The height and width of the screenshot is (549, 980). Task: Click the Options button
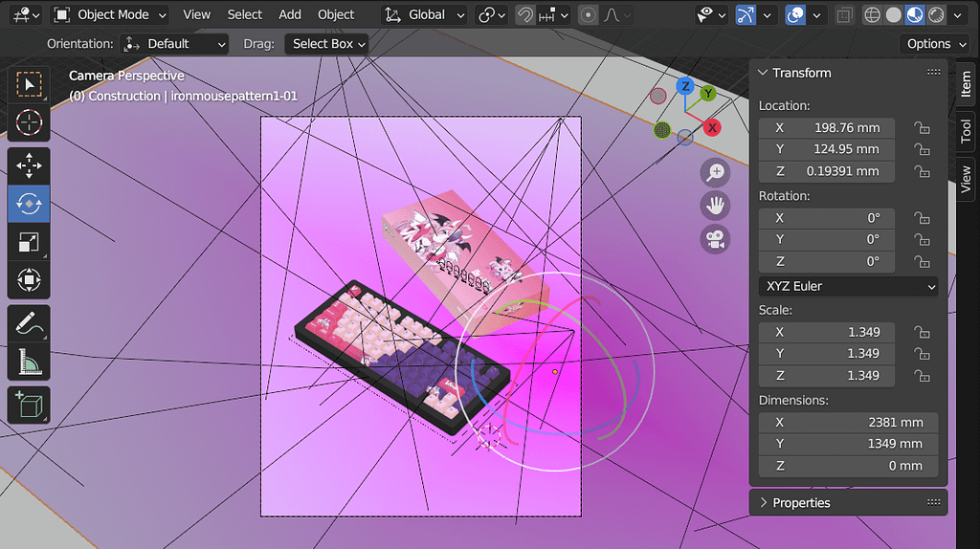tap(929, 44)
